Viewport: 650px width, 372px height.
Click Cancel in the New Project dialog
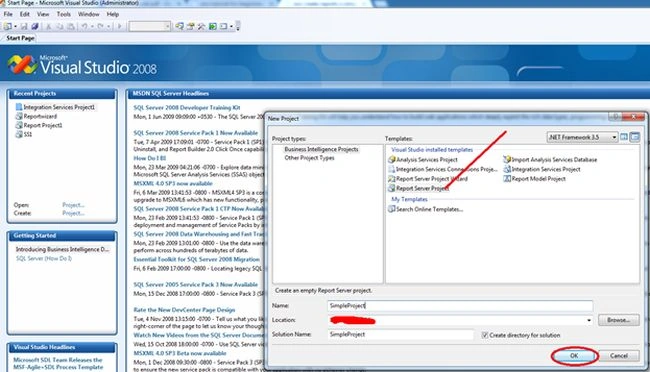click(618, 356)
